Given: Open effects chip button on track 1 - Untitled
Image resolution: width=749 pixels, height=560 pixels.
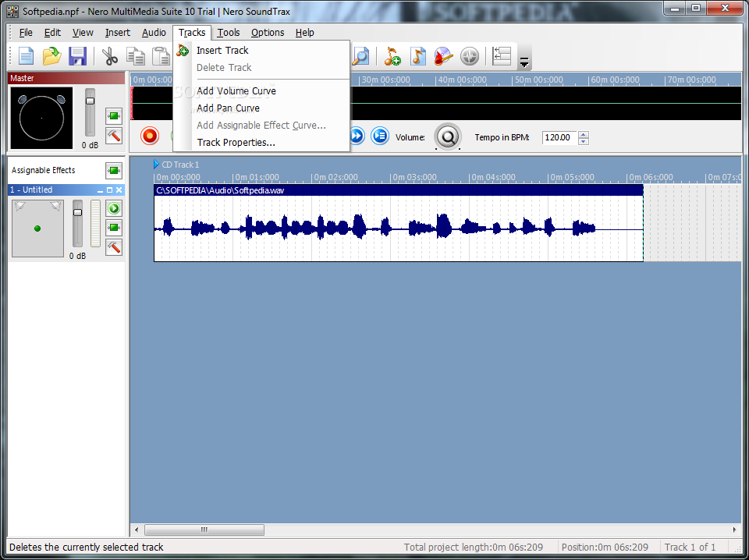Looking at the screenshot, I should pyautogui.click(x=114, y=228).
